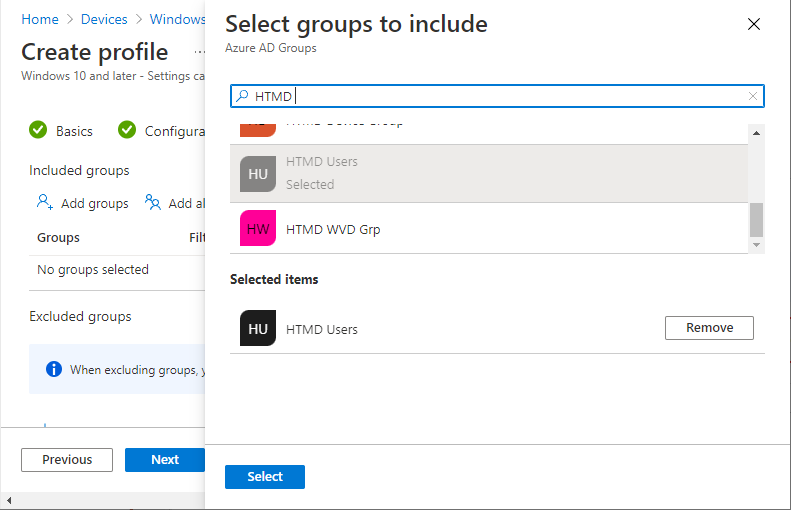Open the Create profile ellipsis menu
791x510 pixels.
199,51
